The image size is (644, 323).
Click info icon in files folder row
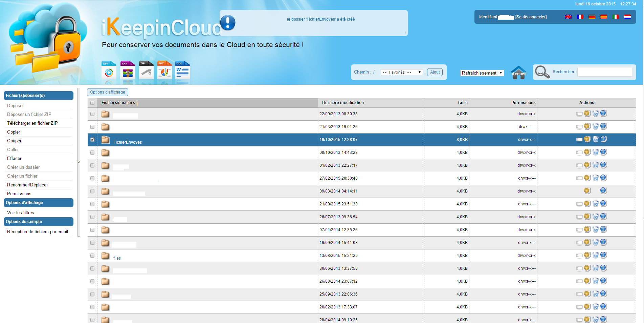[604, 255]
